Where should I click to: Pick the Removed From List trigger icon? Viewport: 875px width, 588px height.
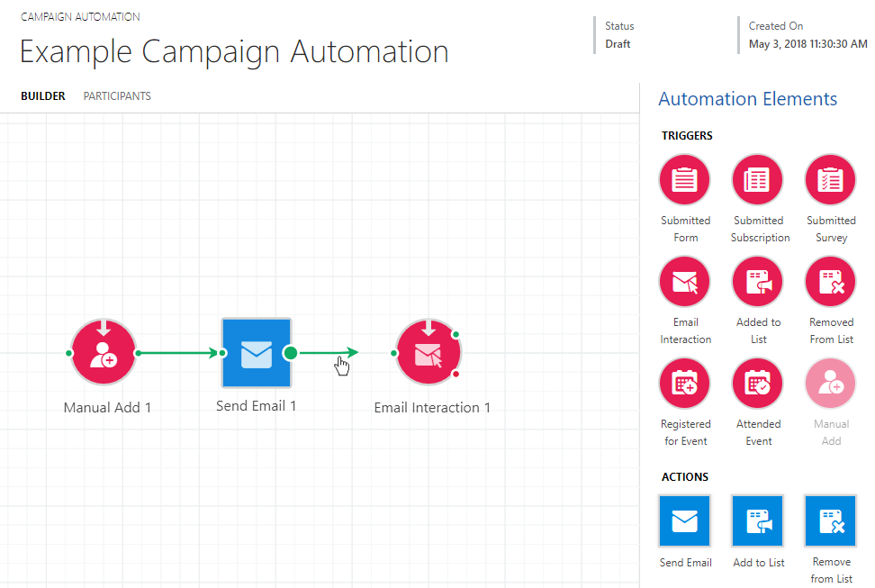830,282
